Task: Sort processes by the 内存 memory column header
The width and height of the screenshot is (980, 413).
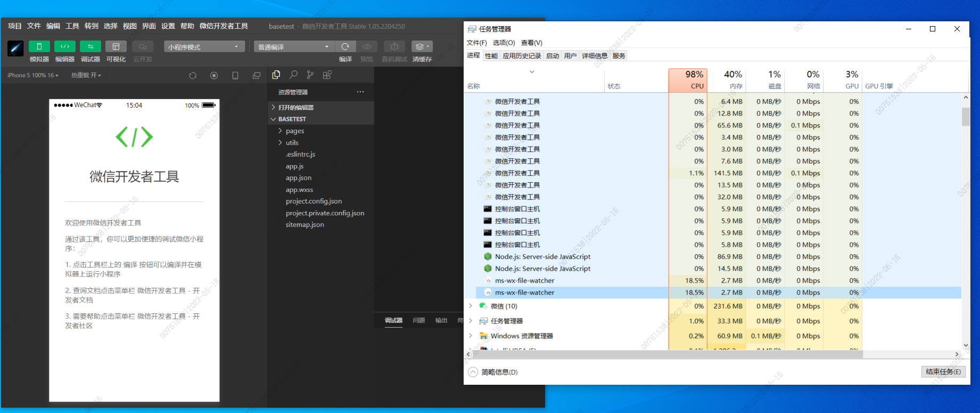Action: pos(726,80)
